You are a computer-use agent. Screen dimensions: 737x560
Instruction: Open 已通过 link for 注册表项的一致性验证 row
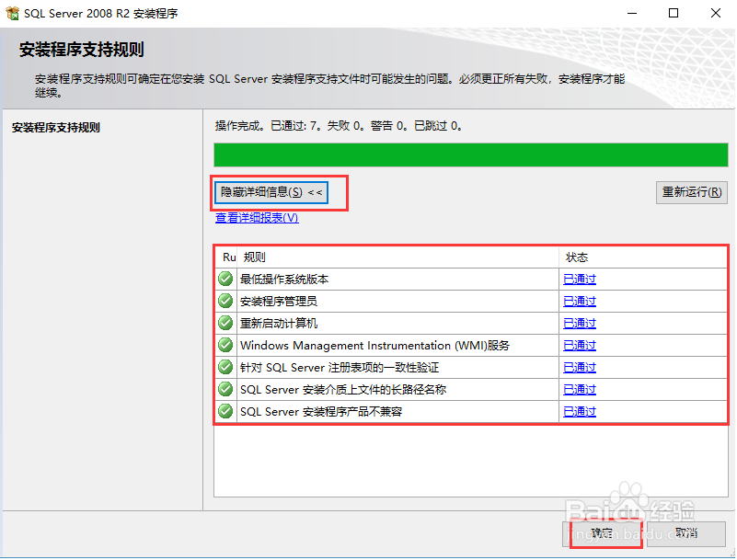[580, 368]
